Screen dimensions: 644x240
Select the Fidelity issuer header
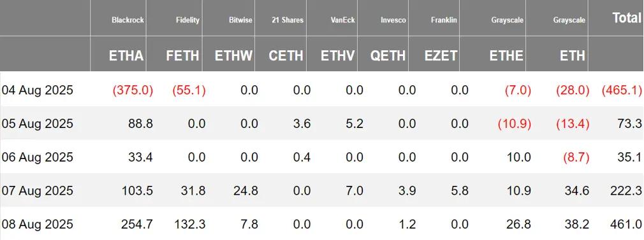(x=187, y=20)
